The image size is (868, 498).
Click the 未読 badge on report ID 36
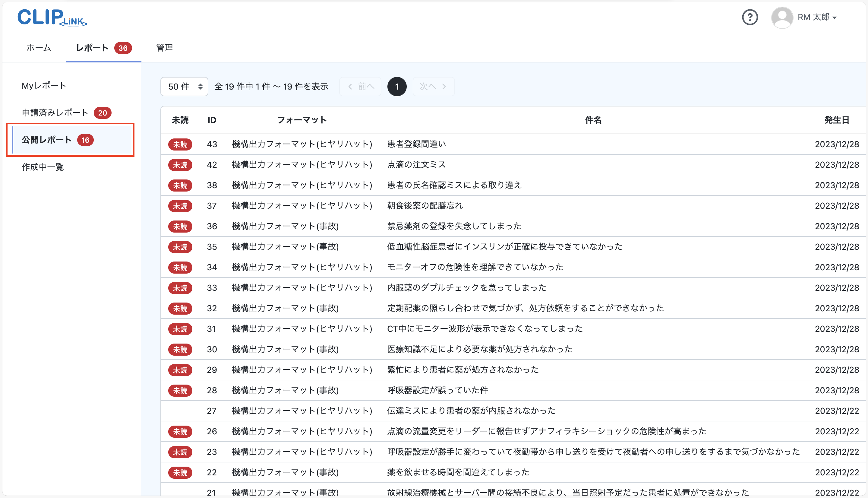pyautogui.click(x=180, y=227)
